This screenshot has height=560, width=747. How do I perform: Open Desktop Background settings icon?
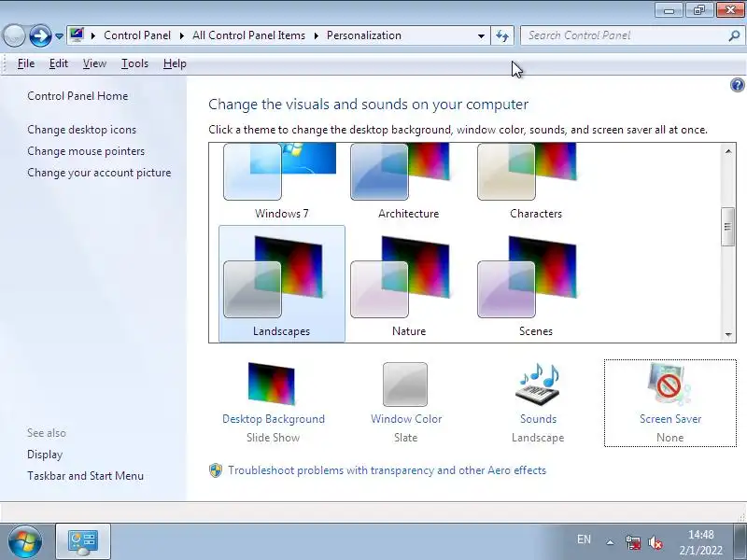(272, 384)
